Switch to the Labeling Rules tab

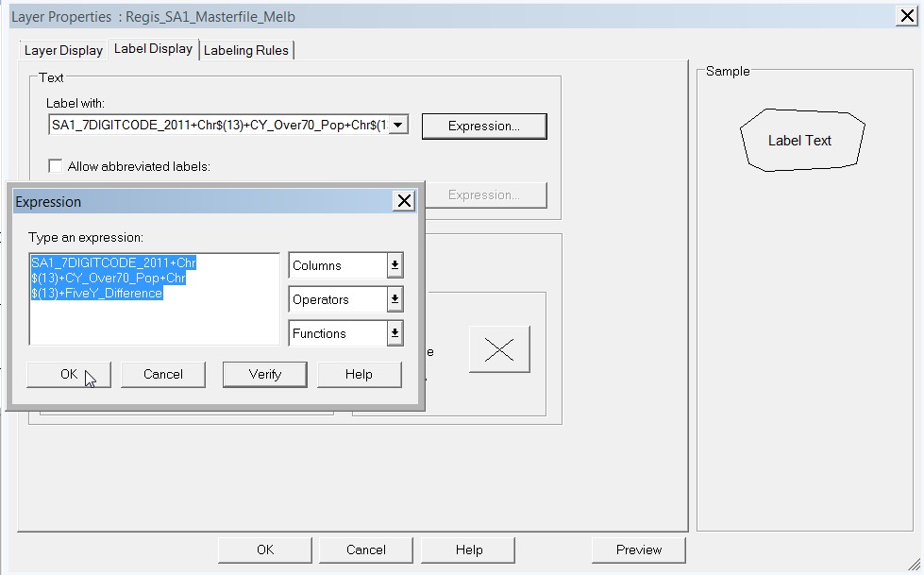click(246, 50)
